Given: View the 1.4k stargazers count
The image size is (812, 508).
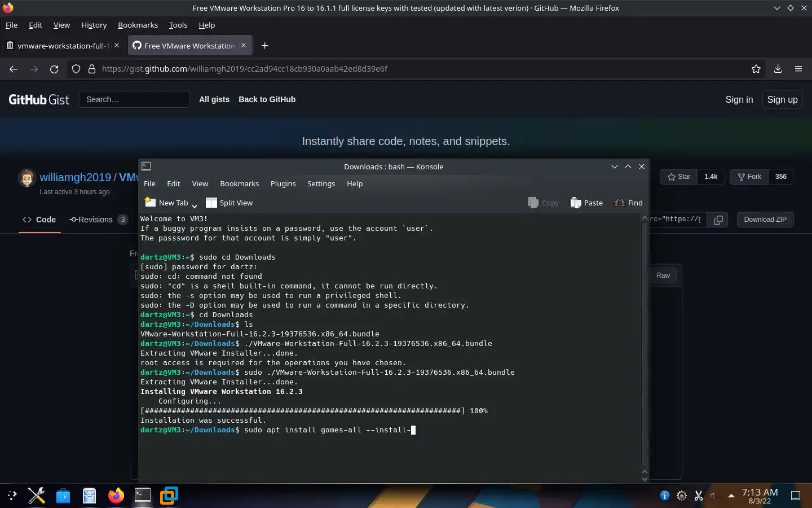Looking at the screenshot, I should point(711,177).
